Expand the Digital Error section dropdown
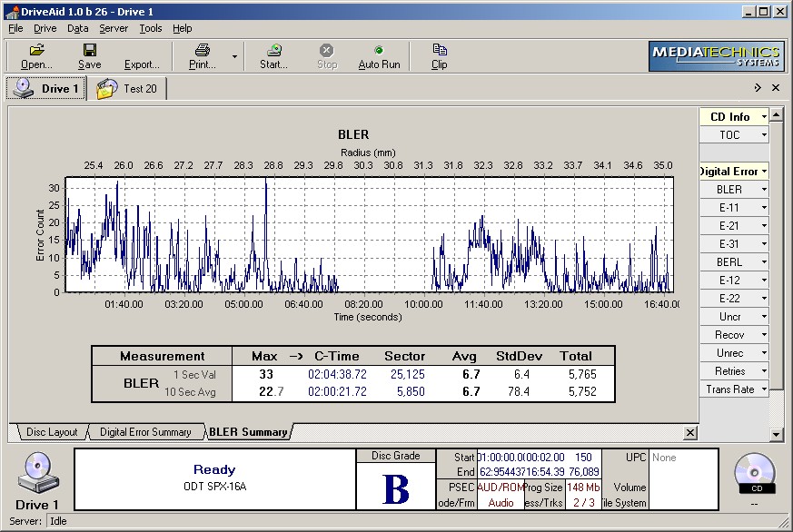The image size is (793, 532). [x=764, y=171]
